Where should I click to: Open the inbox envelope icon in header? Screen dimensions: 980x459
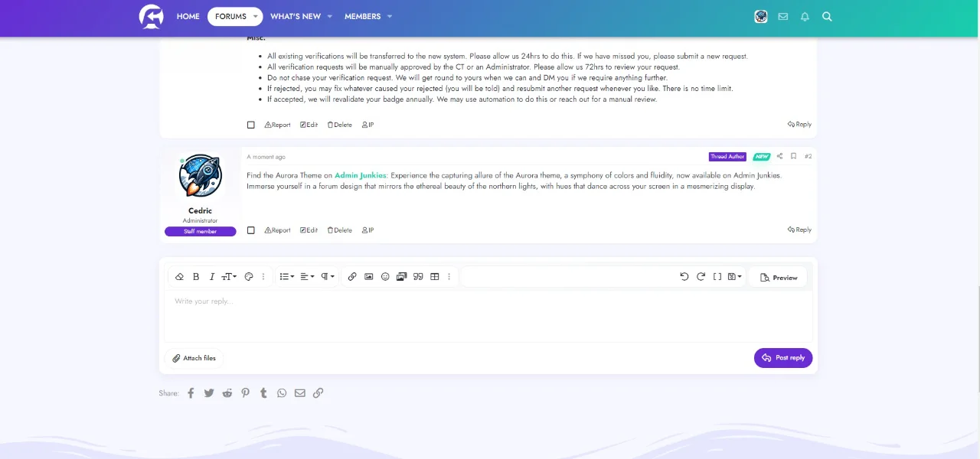(783, 16)
